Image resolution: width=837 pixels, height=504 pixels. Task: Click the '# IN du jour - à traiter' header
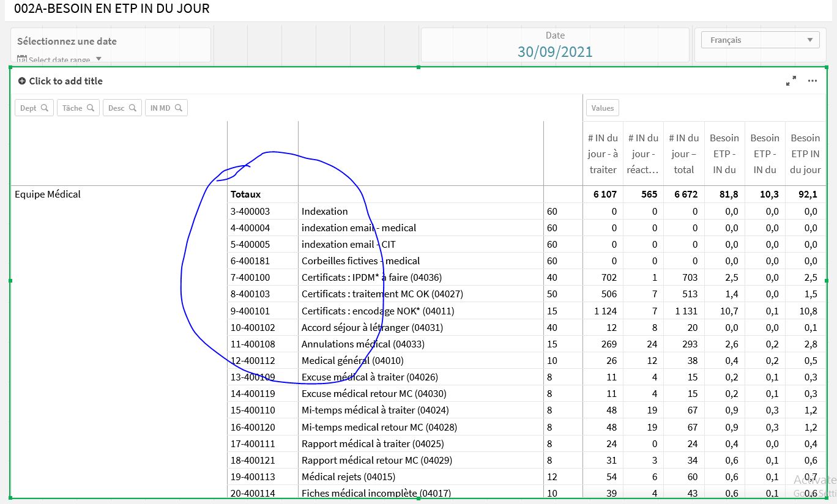click(x=603, y=154)
